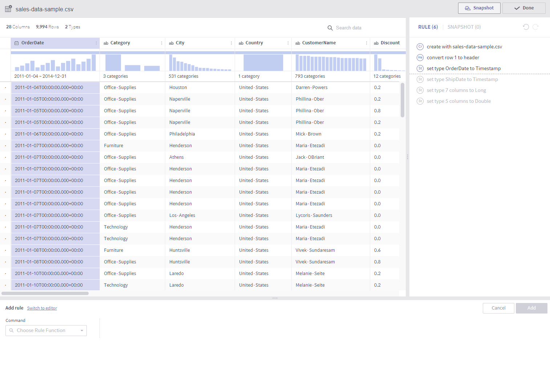This screenshot has width=550, height=392.
Task: Select rule set type OrderDate to Timestamp
Action: pos(464,68)
